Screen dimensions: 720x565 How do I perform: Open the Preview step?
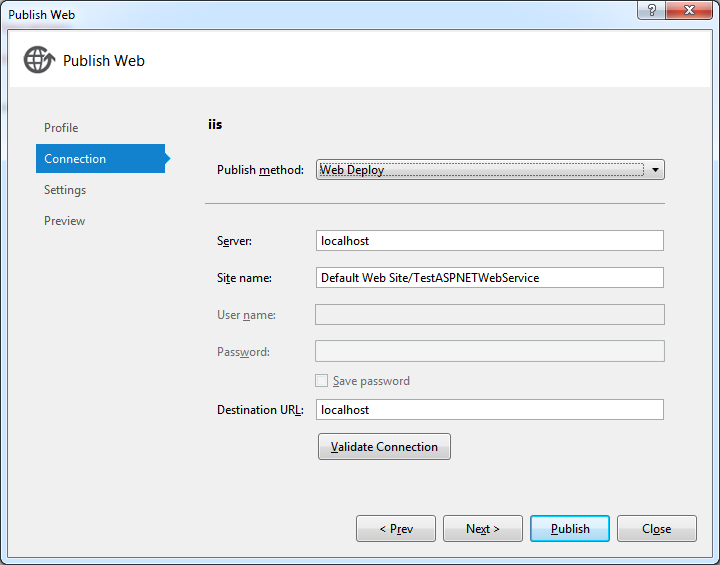click(x=64, y=221)
